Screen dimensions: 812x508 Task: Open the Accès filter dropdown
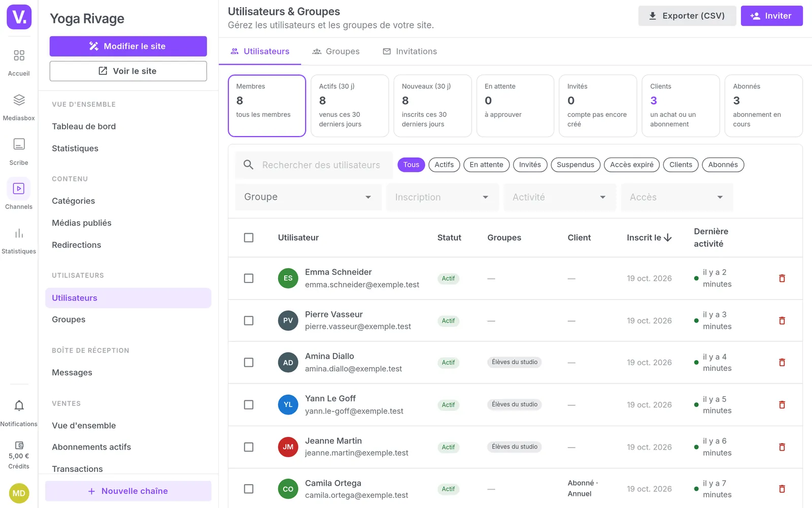(677, 197)
